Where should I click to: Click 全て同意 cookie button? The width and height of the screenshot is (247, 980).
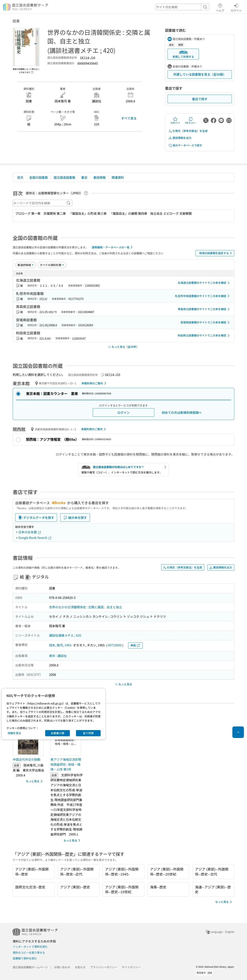[88, 733]
